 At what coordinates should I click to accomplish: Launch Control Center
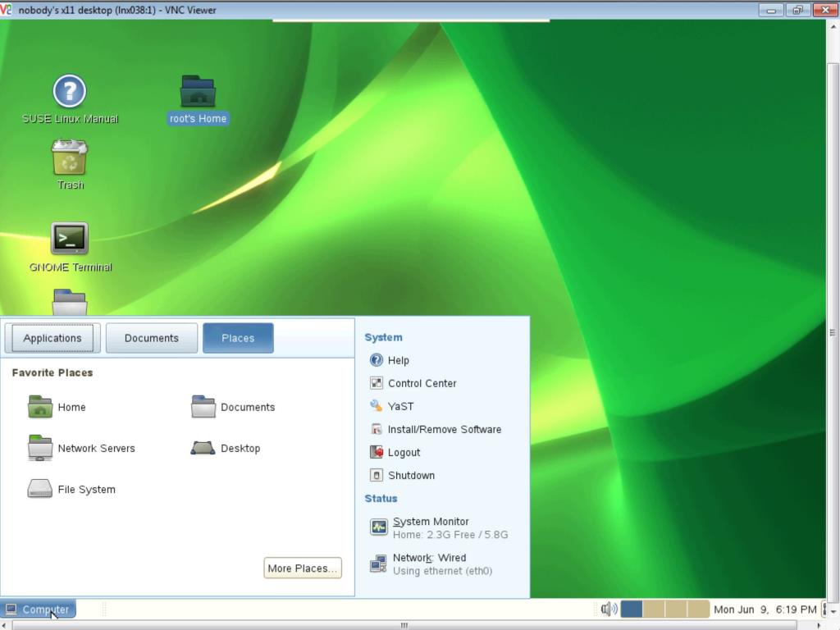pos(413,384)
